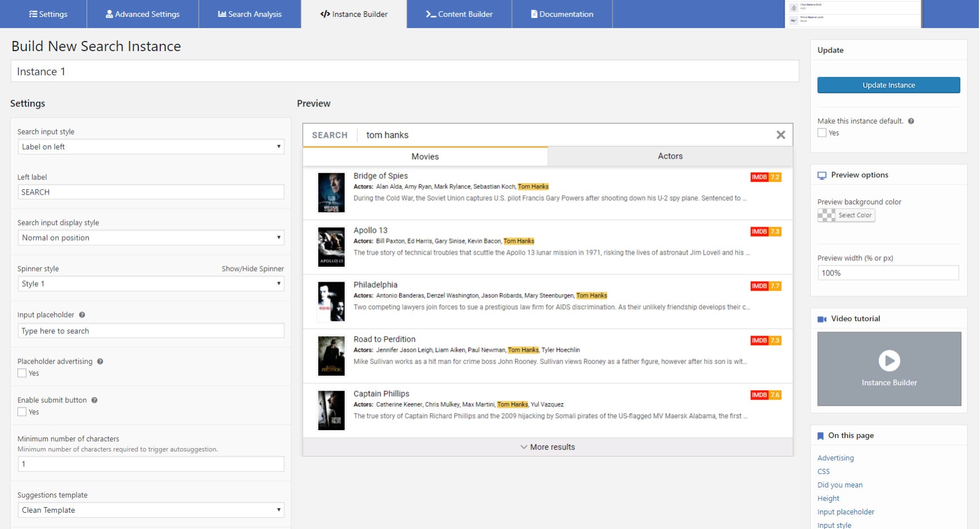Switch to the Actors tab in preview

[669, 156]
